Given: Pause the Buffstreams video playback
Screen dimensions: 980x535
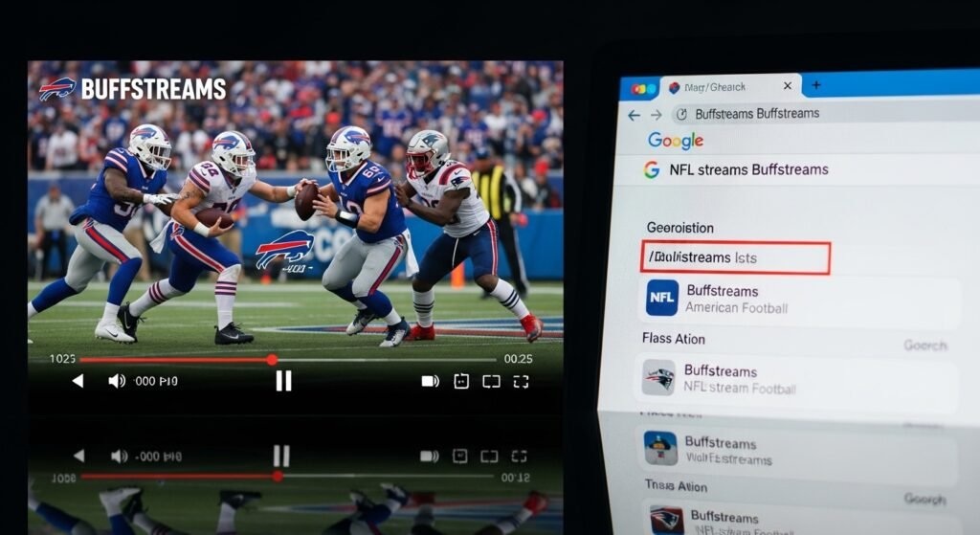Looking at the screenshot, I should [283, 381].
